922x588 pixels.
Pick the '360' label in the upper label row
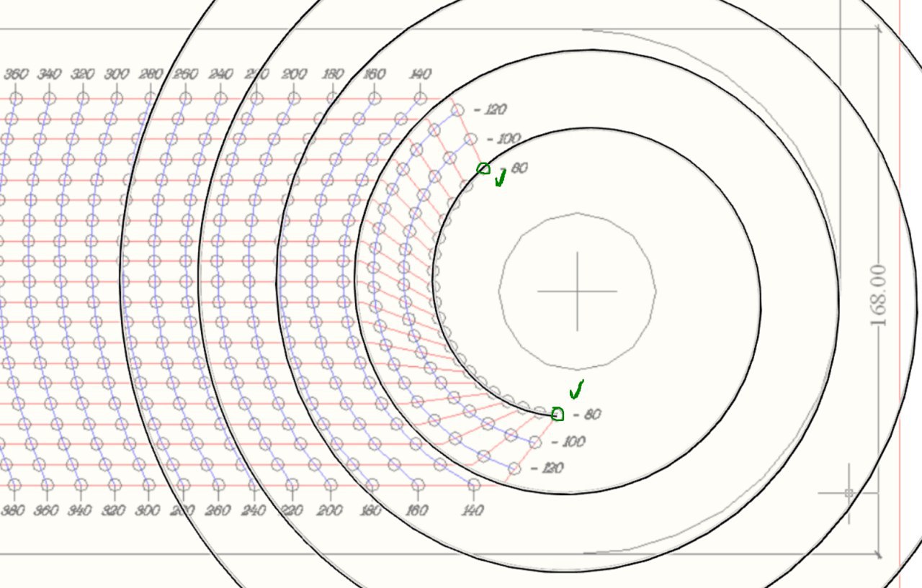[16, 74]
